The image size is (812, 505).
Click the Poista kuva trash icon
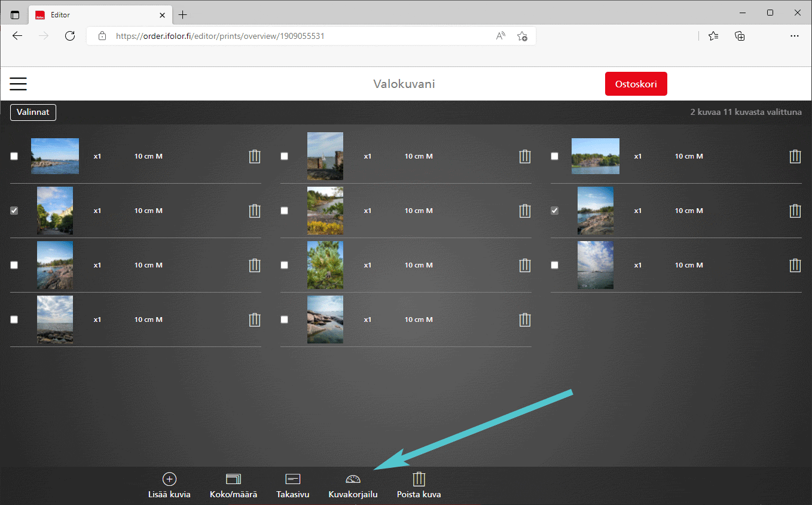pos(419,479)
